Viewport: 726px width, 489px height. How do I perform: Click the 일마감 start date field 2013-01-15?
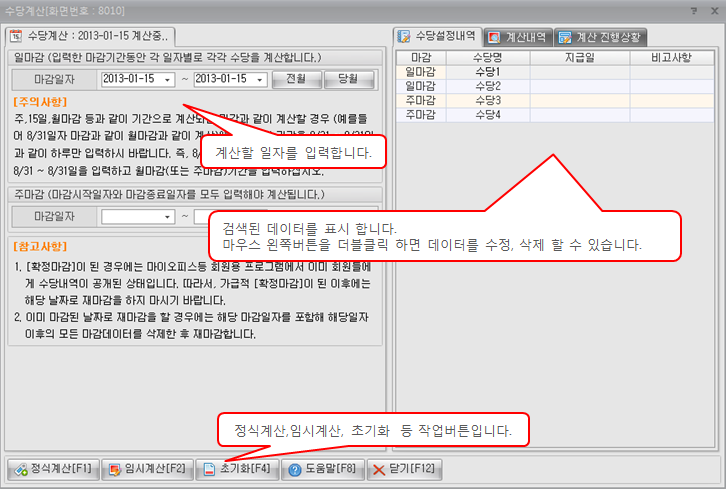pos(138,79)
